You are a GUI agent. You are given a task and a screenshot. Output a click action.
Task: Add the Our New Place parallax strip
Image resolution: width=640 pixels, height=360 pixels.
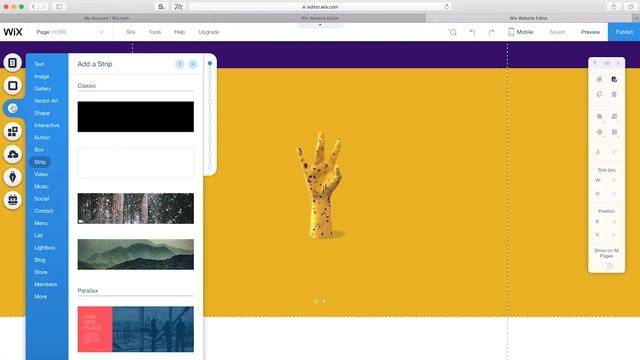pos(136,329)
